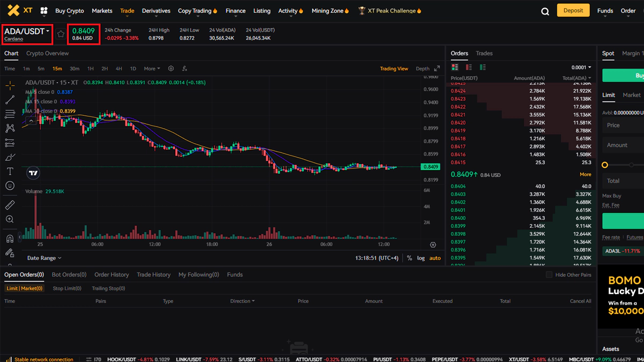Toggle the magnet mode tool
Image resolution: width=644 pixels, height=362 pixels.
click(10, 239)
